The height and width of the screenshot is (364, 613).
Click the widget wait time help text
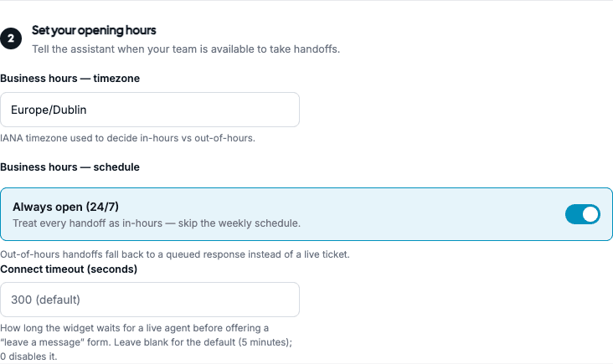135,328
